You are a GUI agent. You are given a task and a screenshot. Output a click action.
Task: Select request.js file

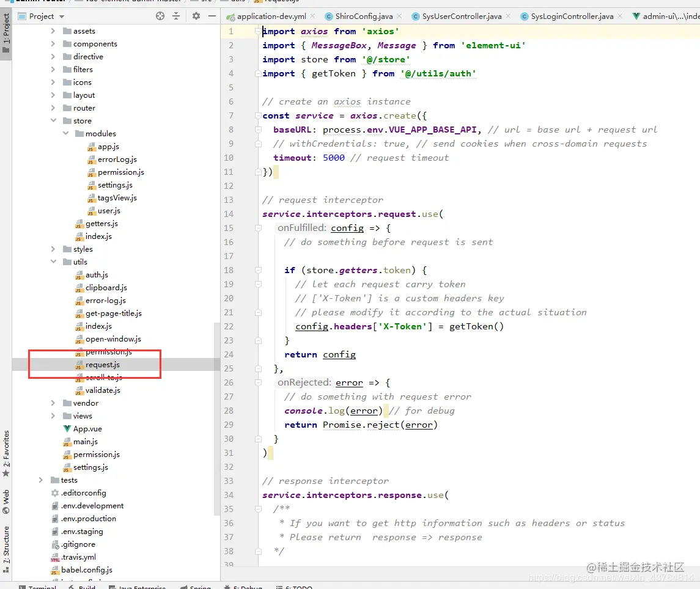(102, 365)
